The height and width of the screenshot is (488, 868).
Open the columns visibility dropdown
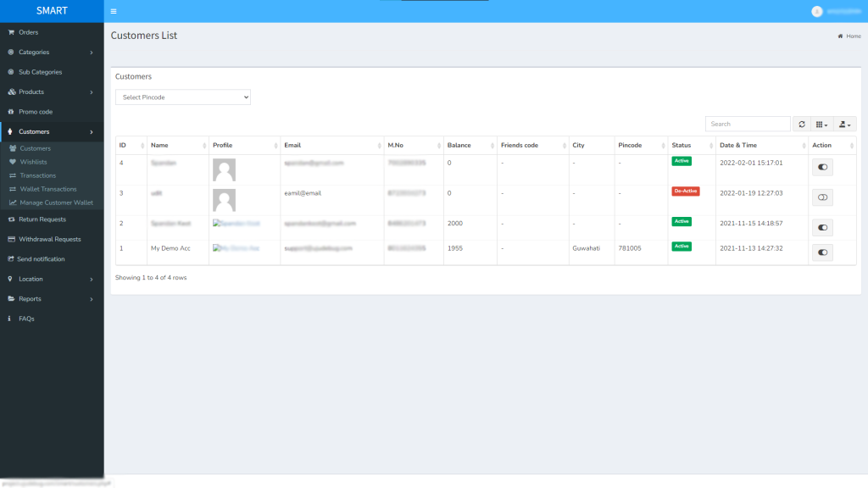pos(821,124)
